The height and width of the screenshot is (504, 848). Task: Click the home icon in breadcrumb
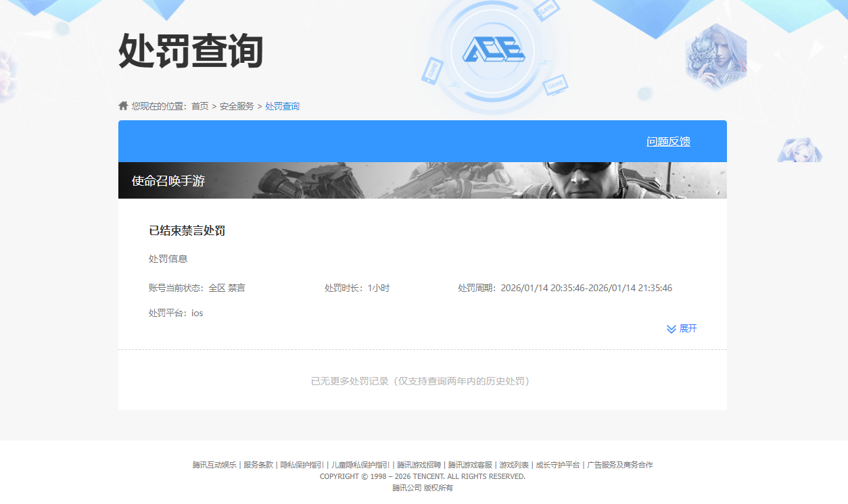[123, 105]
